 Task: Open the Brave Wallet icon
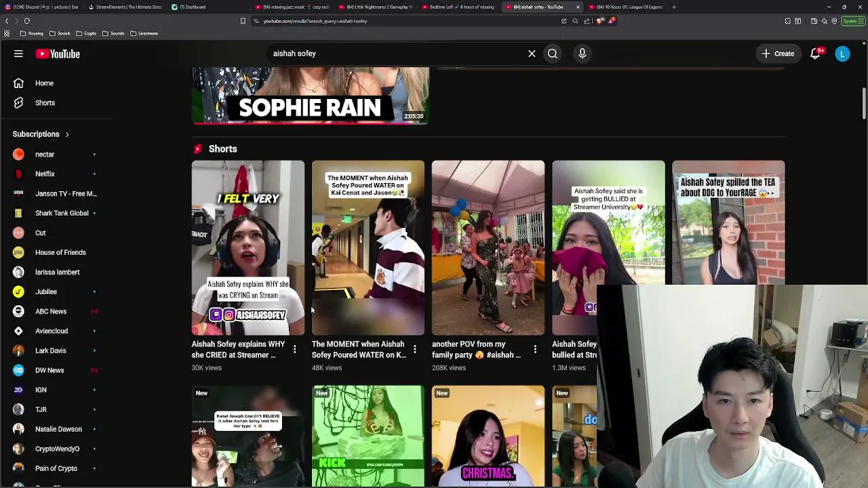click(814, 21)
